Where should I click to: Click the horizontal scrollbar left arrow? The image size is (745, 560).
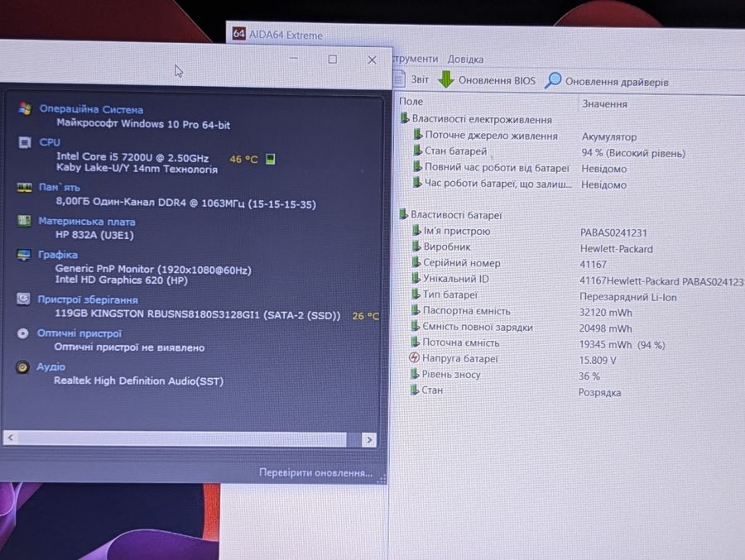(11, 438)
